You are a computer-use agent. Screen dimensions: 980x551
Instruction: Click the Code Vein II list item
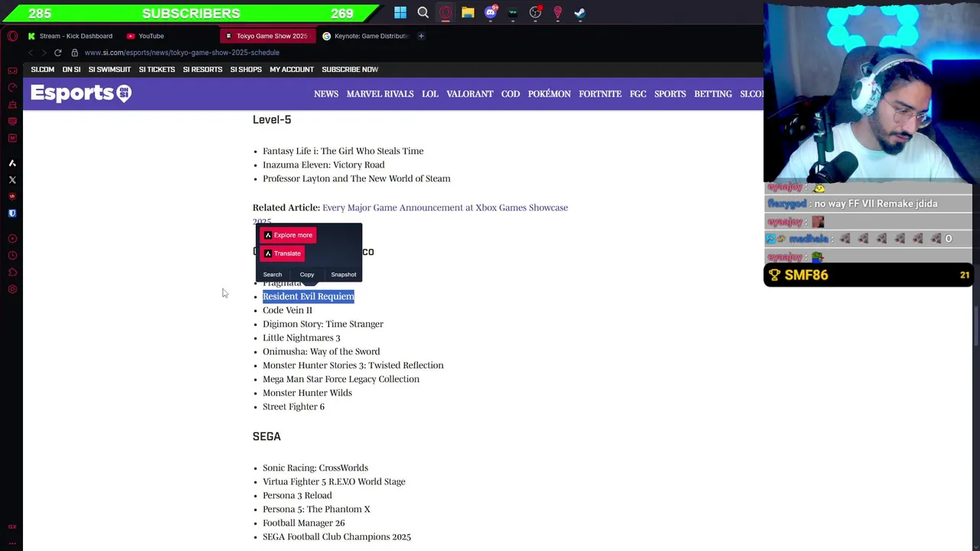[x=287, y=310]
